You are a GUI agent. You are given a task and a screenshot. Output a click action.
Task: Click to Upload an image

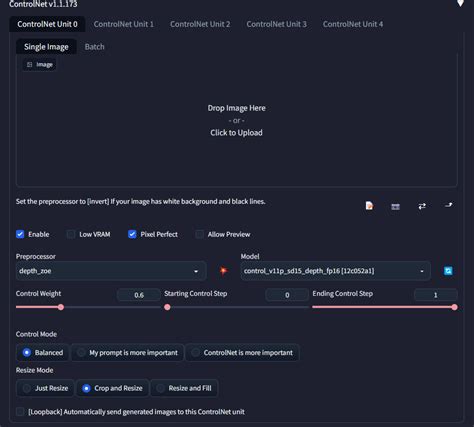click(x=236, y=133)
